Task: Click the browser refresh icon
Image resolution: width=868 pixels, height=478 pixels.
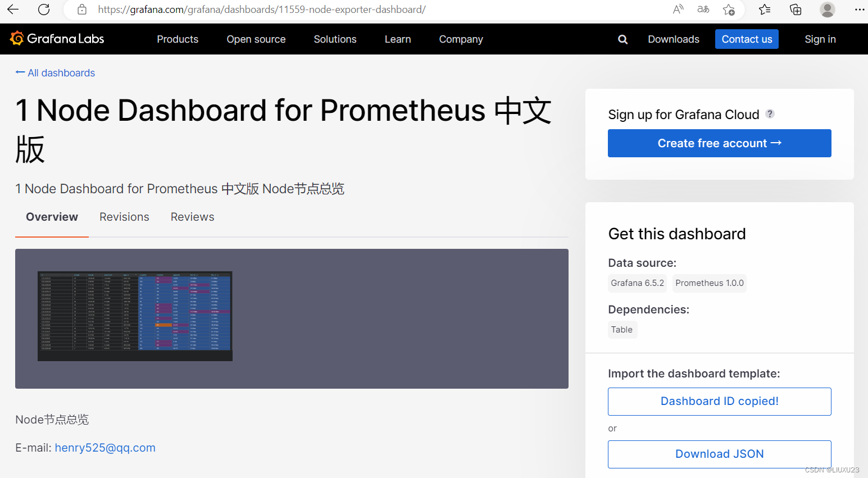Action: pyautogui.click(x=44, y=10)
